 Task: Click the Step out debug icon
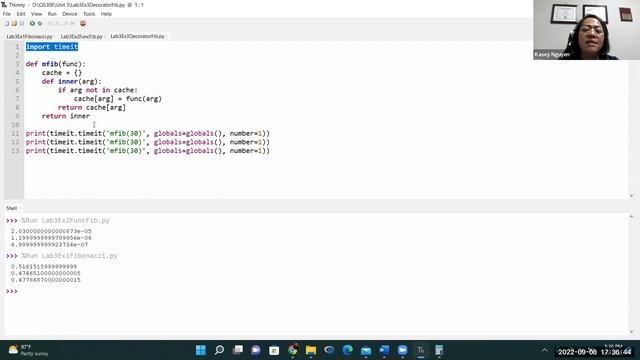[65, 24]
